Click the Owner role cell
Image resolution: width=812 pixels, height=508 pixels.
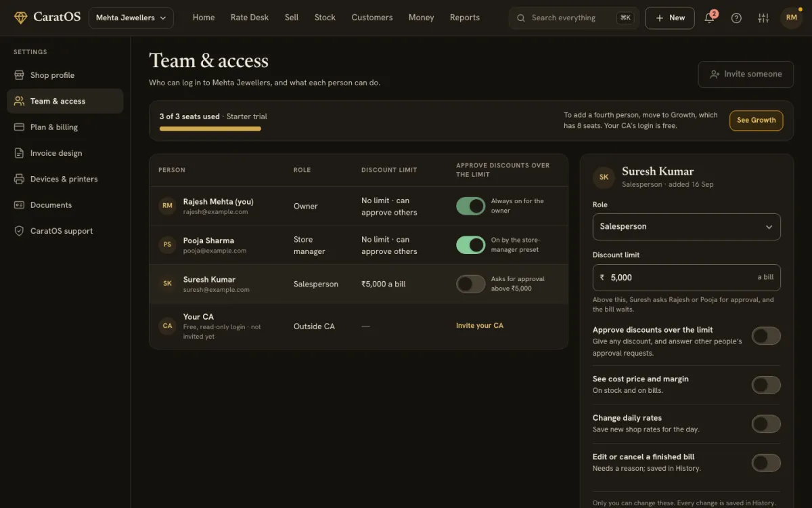coord(305,206)
